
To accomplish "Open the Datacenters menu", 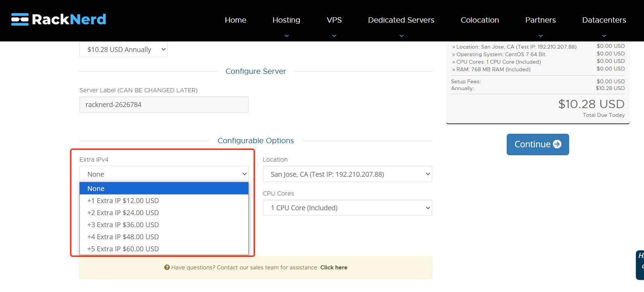I will click(x=604, y=20).
